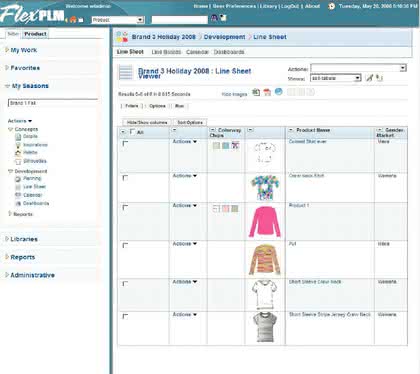Screen dimensions: 420x374
Task: Open Actions menu for the Product 1 row
Action: click(x=185, y=206)
